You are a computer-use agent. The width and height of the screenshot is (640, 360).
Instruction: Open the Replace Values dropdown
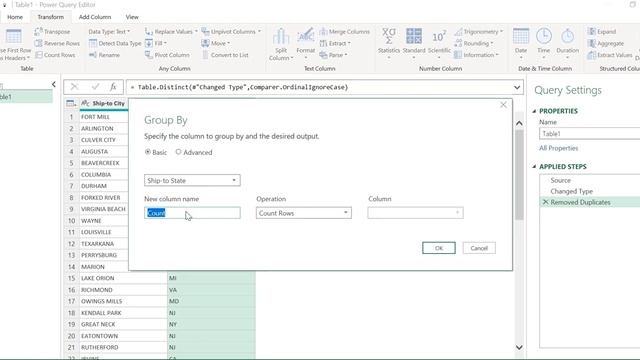coord(171,31)
